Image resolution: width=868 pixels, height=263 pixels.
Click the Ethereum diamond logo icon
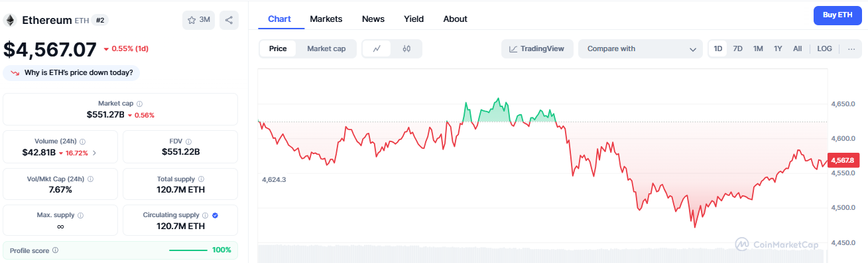10,21
